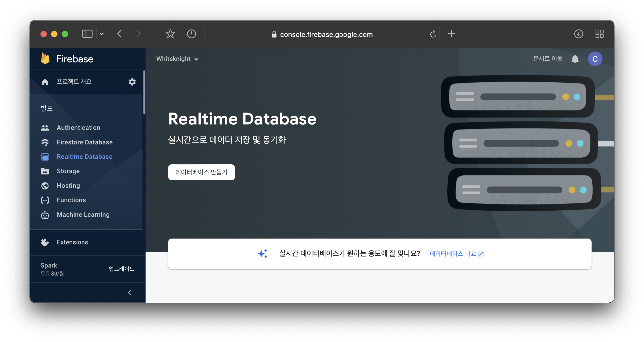Viewport: 644px width, 342px height.
Task: Click 문서로 이동 docs link
Action: 548,59
